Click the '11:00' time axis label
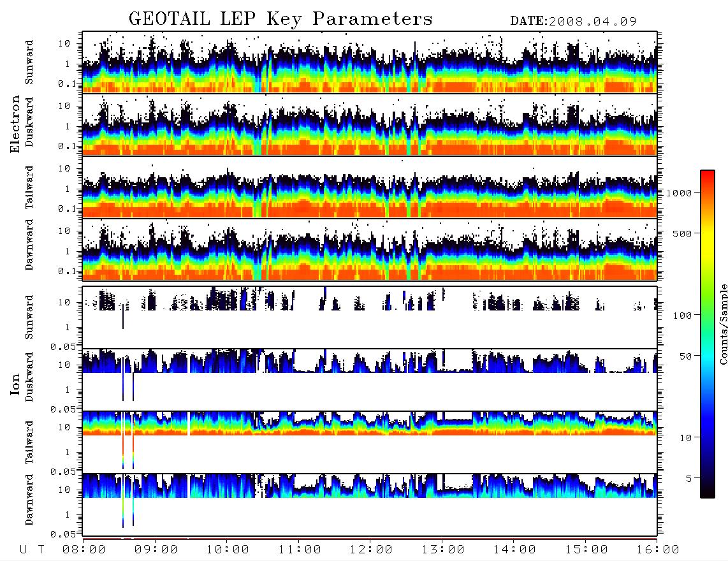This screenshot has width=728, height=561. 300,550
